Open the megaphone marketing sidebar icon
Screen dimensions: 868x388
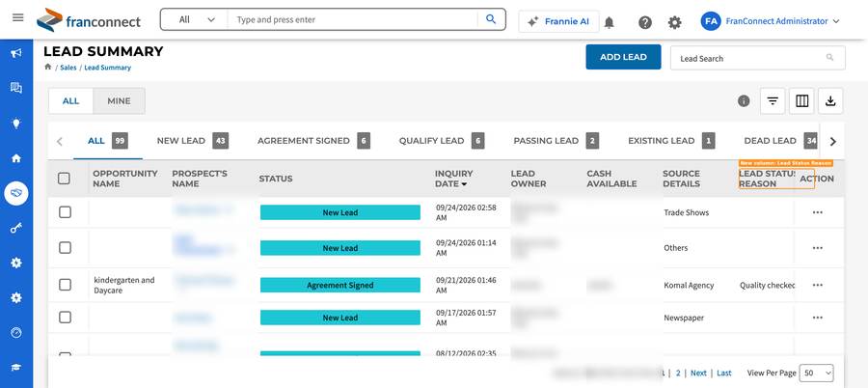coord(16,53)
